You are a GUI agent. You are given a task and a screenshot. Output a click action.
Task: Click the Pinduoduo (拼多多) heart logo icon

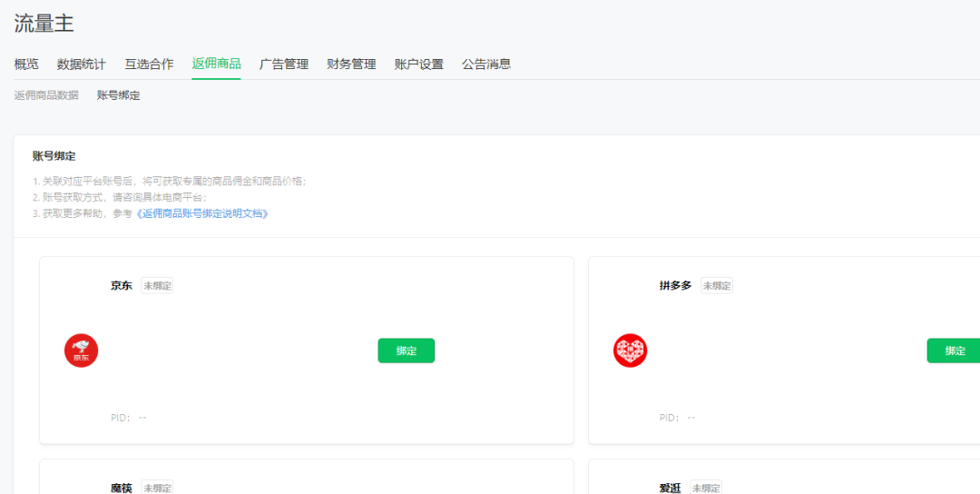tap(630, 351)
